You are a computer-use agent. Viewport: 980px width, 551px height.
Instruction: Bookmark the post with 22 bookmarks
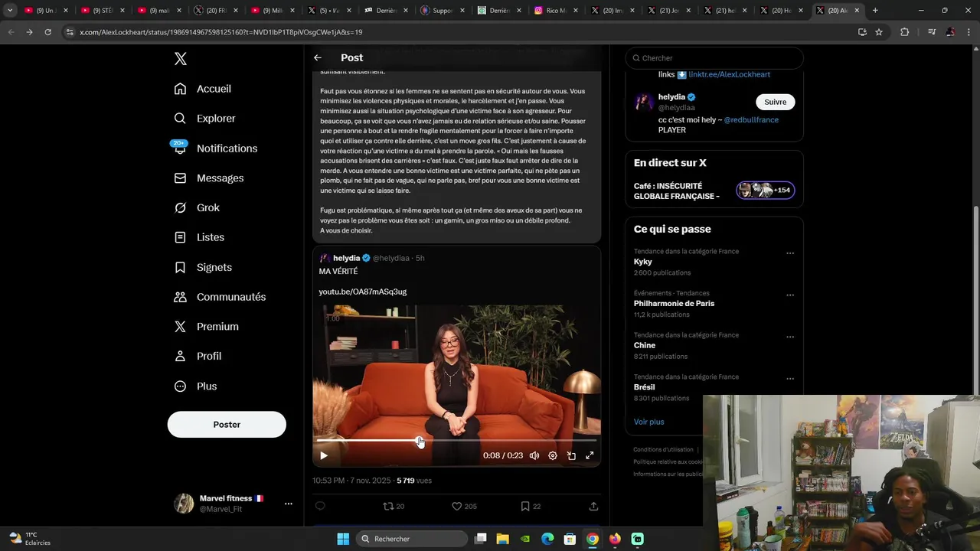[531, 506]
